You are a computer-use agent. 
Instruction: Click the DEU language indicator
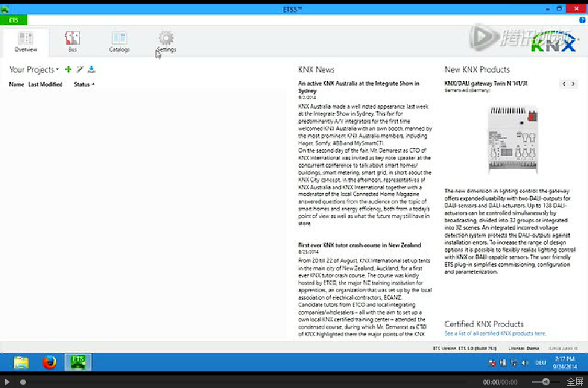pyautogui.click(x=540, y=363)
